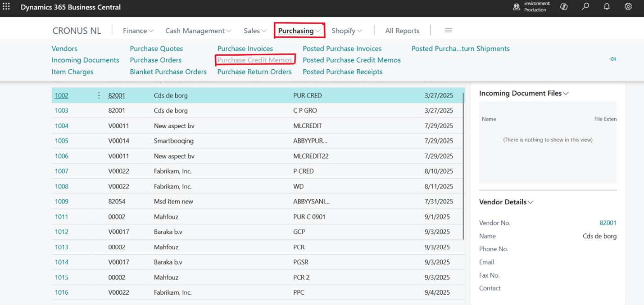
Task: Click the Environment Production icon
Action: (x=517, y=7)
